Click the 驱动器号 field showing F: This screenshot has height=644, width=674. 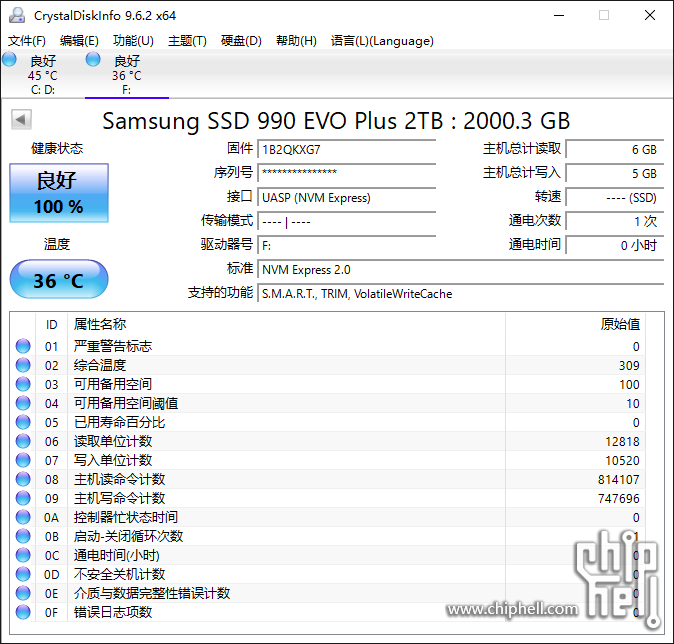[x=346, y=245]
